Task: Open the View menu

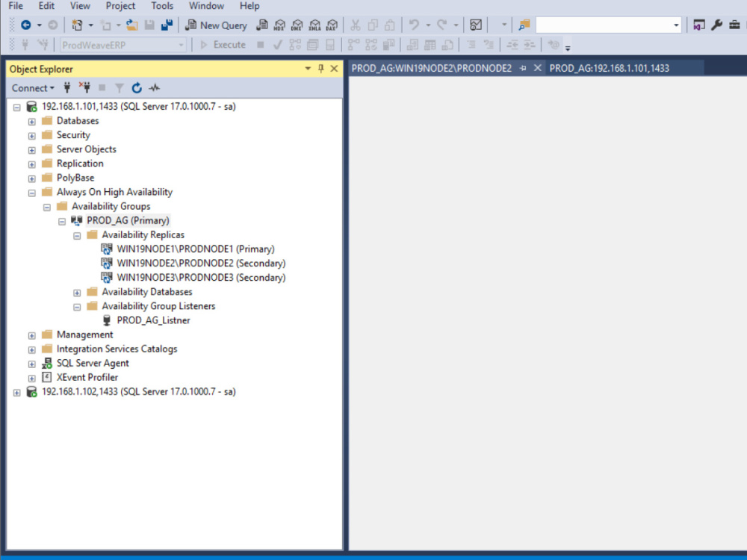Action: click(x=80, y=6)
